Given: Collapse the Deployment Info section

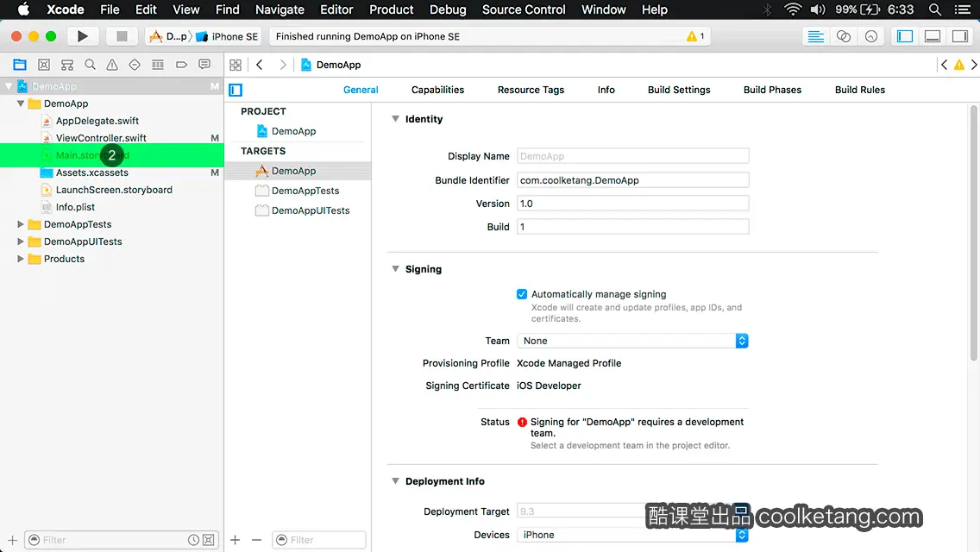Looking at the screenshot, I should (395, 480).
